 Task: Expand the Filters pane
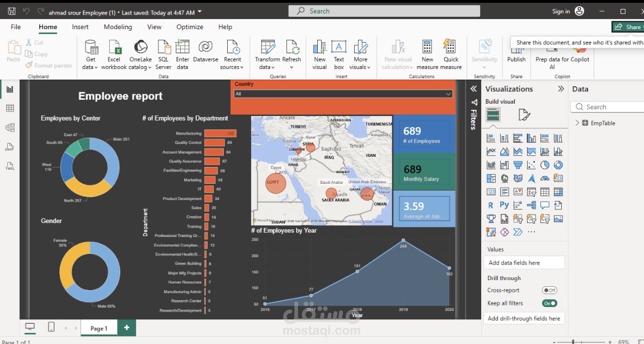point(473,89)
